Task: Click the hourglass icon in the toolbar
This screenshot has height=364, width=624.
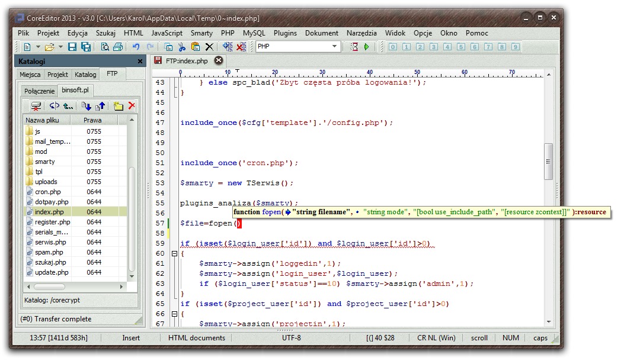Action: coord(354,47)
